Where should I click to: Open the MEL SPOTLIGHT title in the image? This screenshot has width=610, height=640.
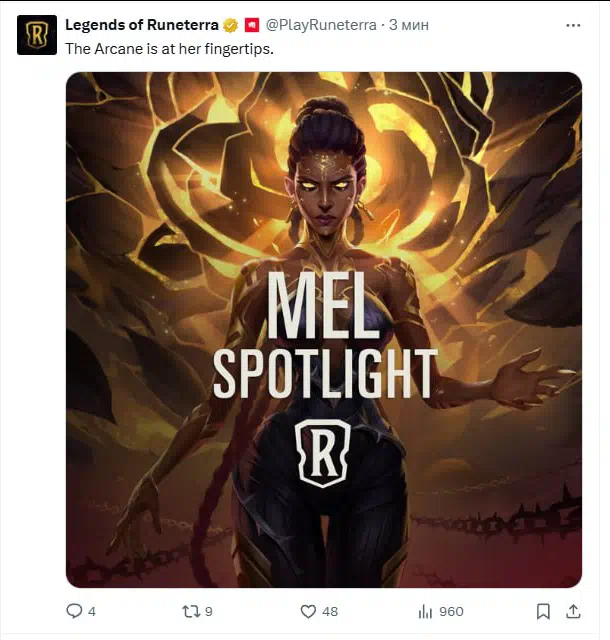[325, 335]
